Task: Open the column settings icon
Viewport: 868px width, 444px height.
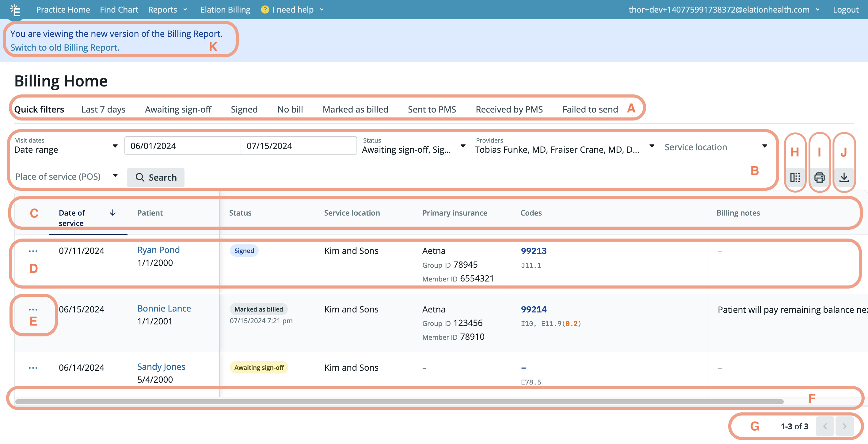Action: pyautogui.click(x=795, y=178)
